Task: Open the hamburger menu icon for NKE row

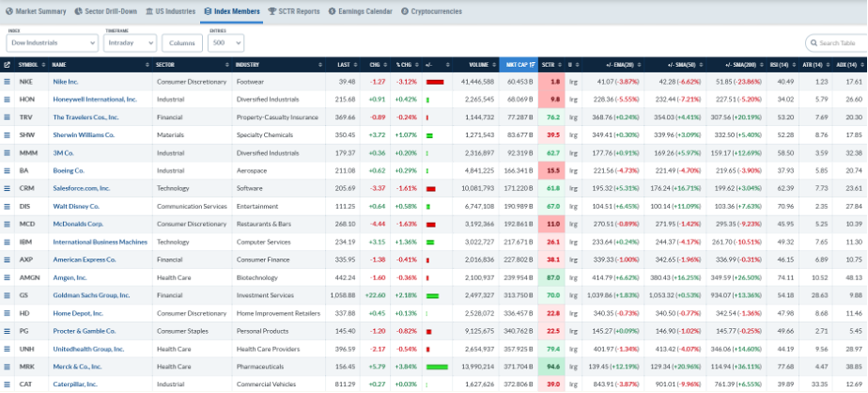Action: [8, 82]
